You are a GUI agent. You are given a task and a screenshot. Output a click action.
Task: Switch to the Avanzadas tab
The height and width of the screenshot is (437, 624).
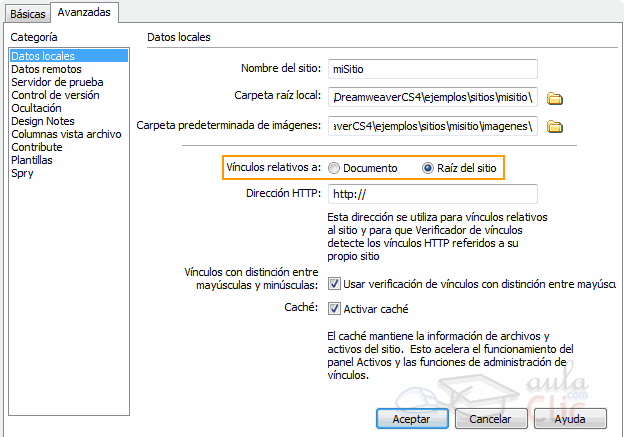(84, 12)
